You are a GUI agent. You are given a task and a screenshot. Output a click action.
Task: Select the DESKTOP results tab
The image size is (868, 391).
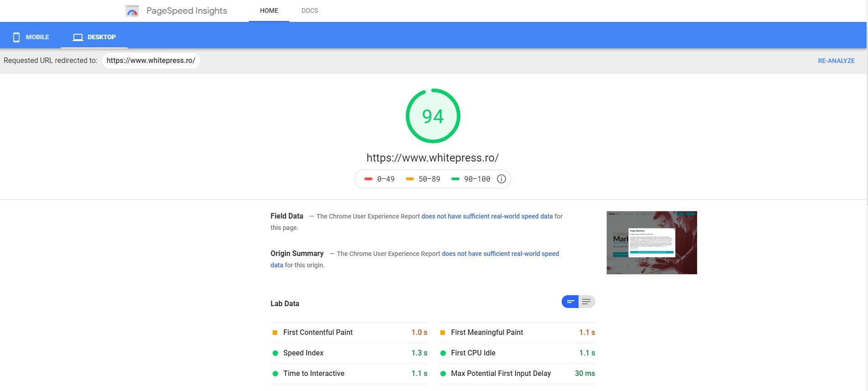(94, 37)
